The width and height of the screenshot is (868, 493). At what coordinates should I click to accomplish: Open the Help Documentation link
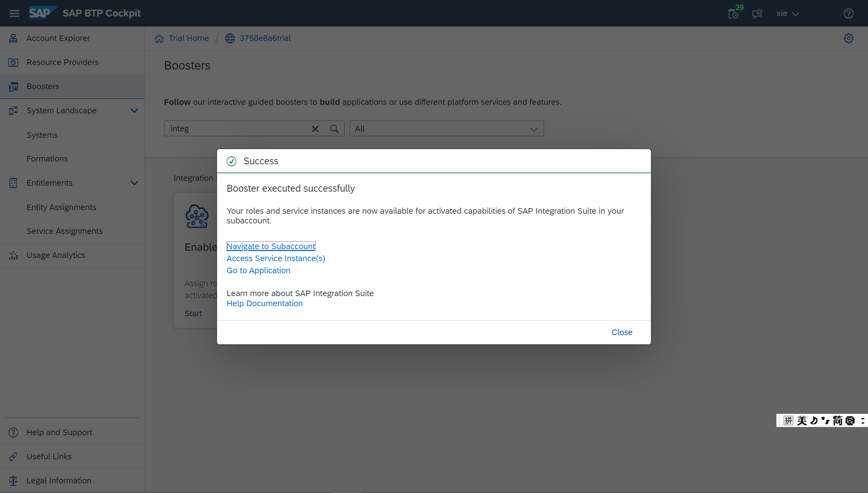tap(265, 303)
